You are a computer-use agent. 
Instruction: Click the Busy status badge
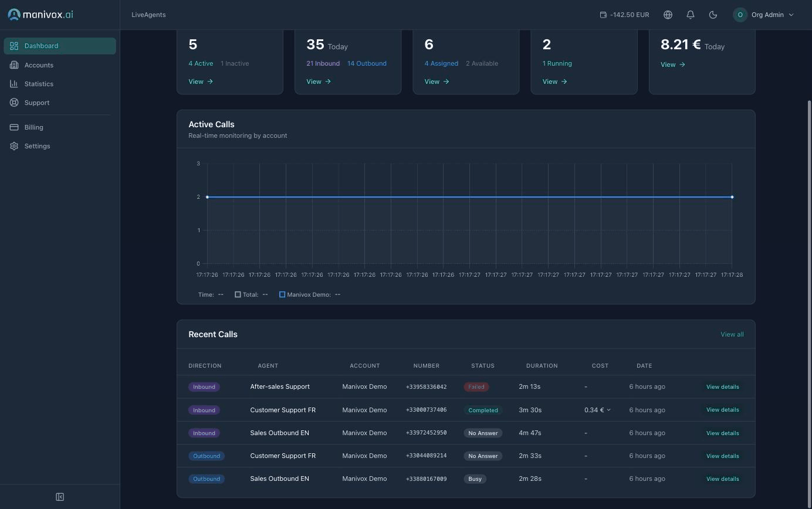coord(475,479)
